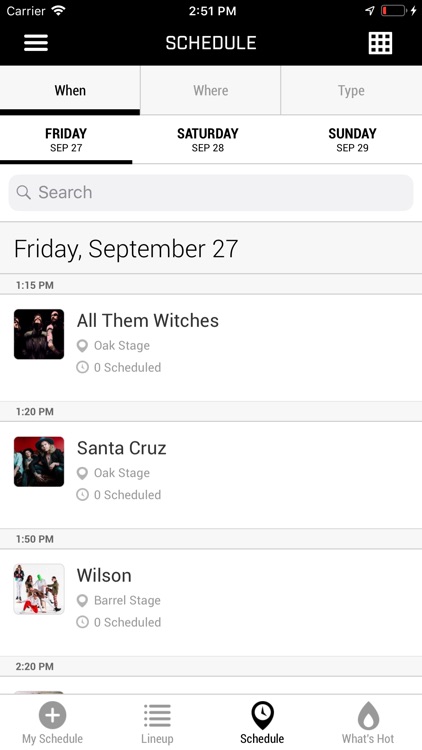Open All Them Witches event

click(x=211, y=348)
